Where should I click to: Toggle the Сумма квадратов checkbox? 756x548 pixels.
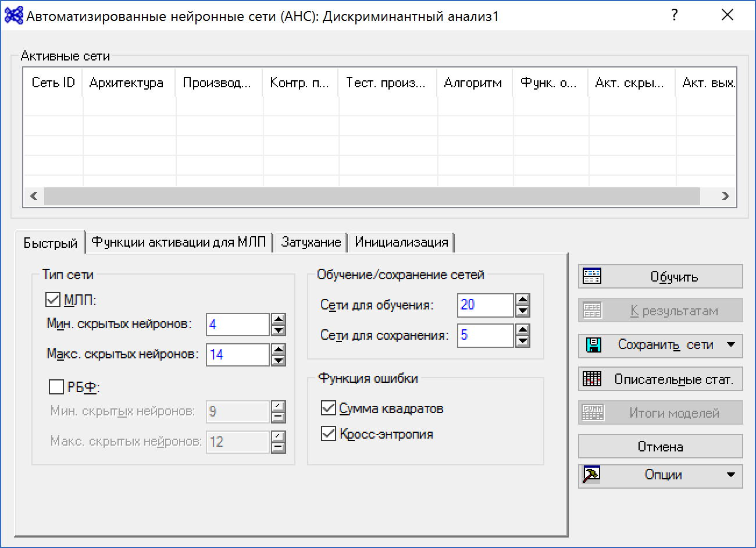tap(329, 408)
